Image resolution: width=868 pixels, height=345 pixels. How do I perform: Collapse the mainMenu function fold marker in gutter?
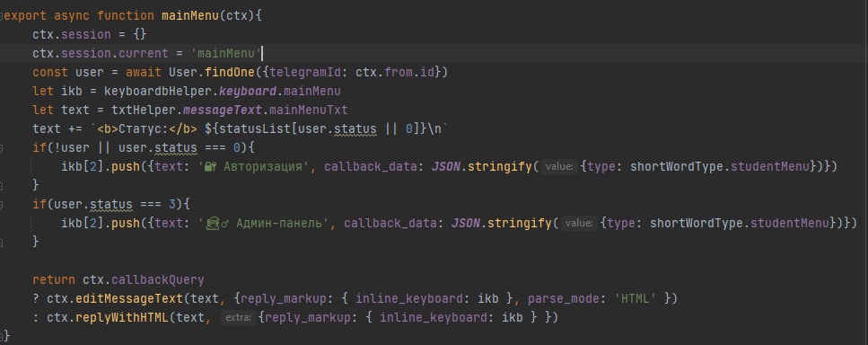click(2, 15)
